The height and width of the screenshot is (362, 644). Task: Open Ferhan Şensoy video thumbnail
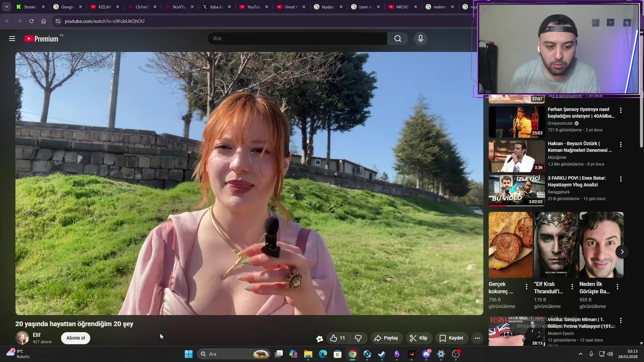(517, 122)
